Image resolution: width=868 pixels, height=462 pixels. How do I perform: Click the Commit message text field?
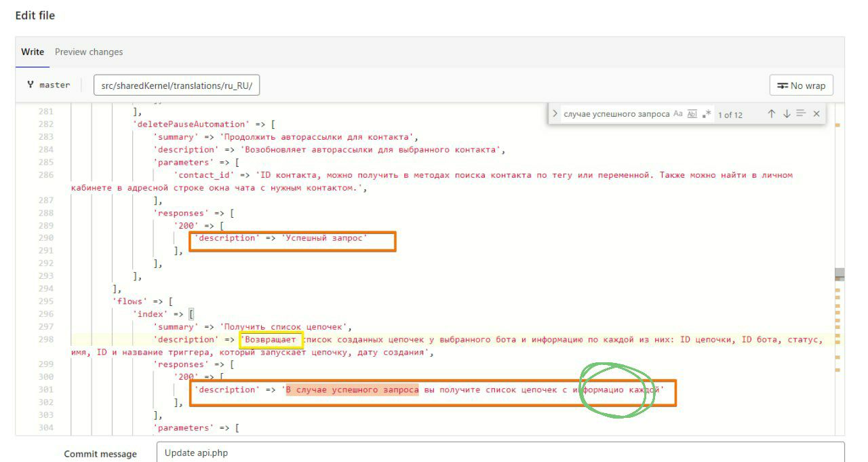500,453
